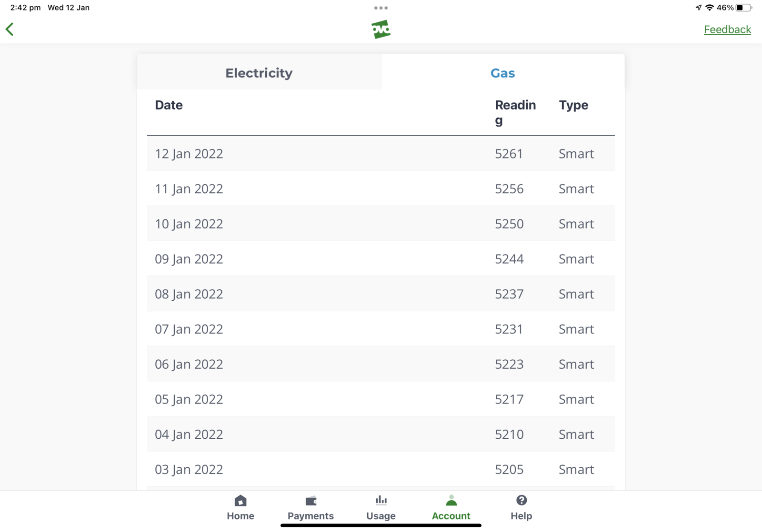762x532 pixels.
Task: Open the Feedback link
Action: (727, 30)
